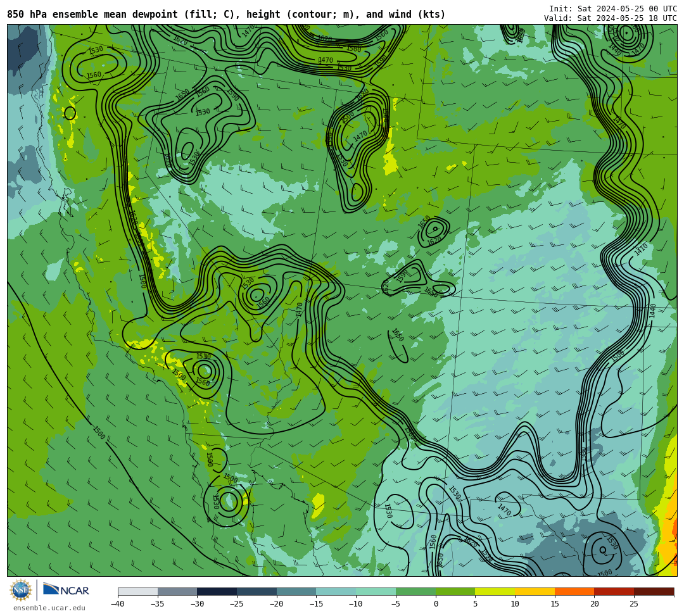
Task: Click the -25 colorbar tick label
Action: tap(237, 604)
